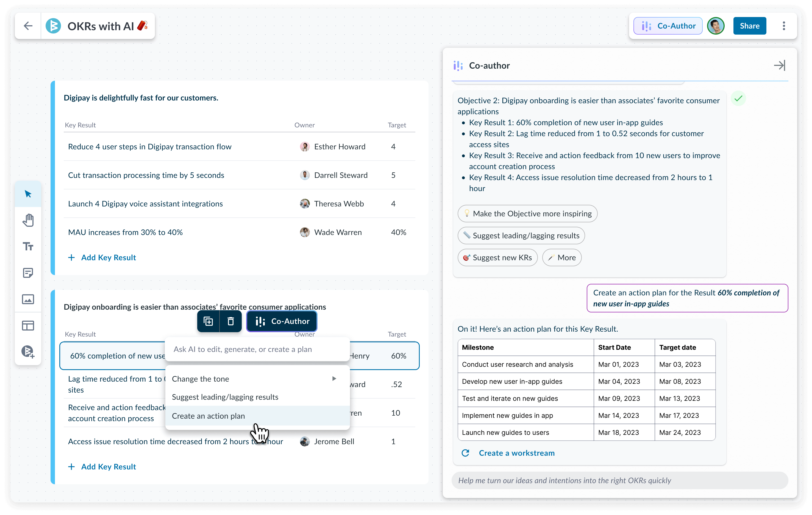Expand the More suggestions chip
The width and height of the screenshot is (812, 515).
(x=561, y=257)
